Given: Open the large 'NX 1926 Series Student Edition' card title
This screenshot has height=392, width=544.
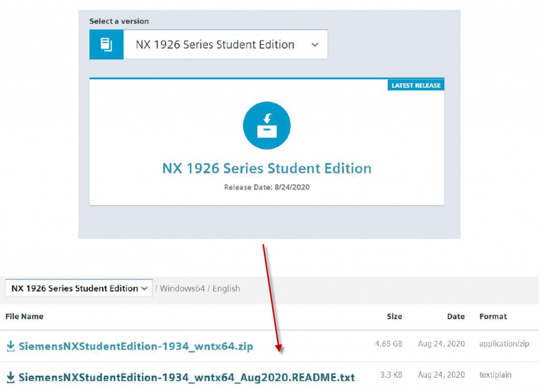Looking at the screenshot, I should tap(267, 168).
